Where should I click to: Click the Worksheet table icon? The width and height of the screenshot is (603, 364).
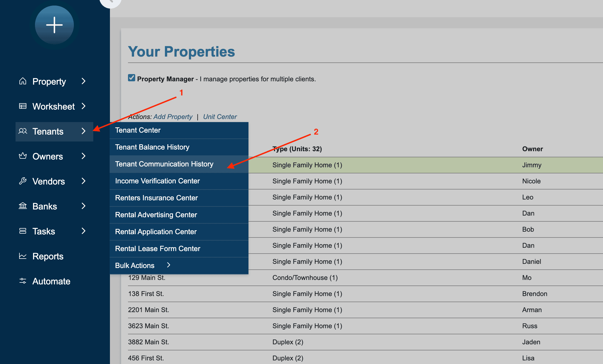pyautogui.click(x=23, y=106)
